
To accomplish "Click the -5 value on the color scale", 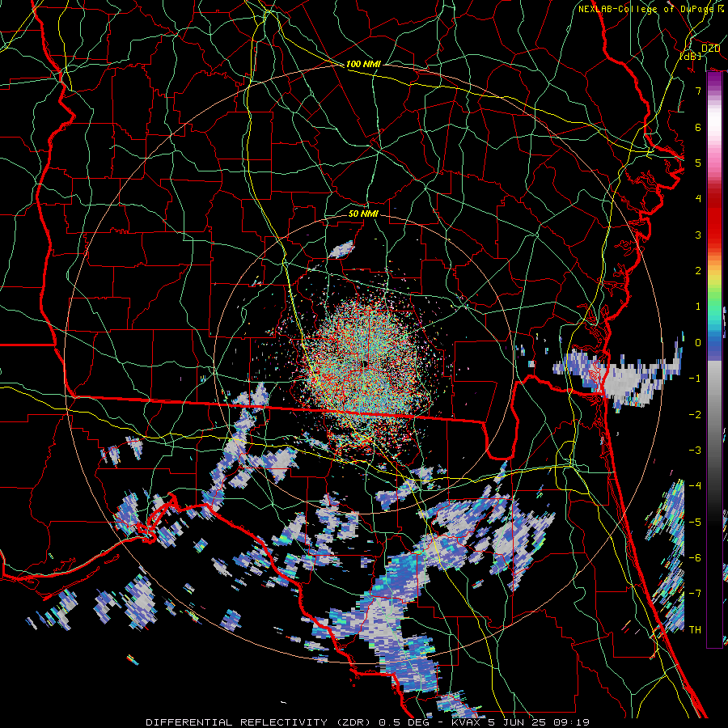I will pos(695,523).
